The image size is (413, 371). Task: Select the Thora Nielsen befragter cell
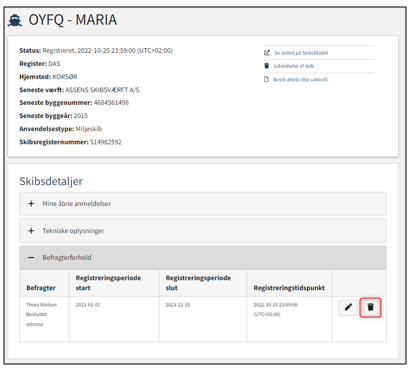44,319
